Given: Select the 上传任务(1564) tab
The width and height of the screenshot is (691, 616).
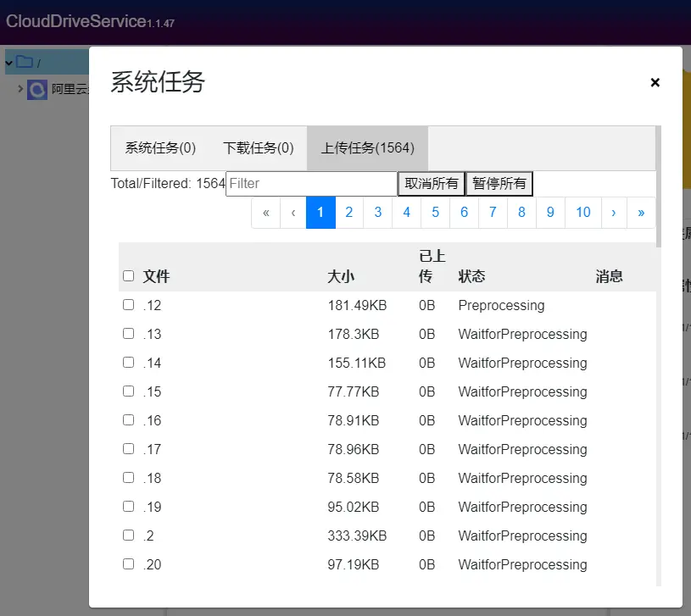Looking at the screenshot, I should (367, 148).
